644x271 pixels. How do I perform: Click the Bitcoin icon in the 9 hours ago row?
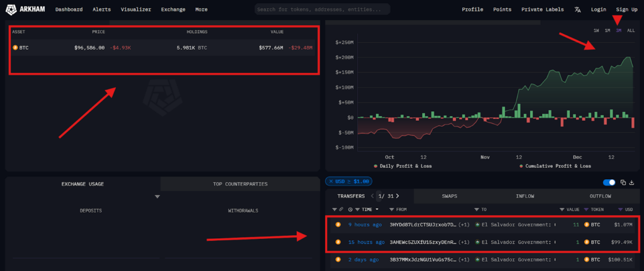338,224
